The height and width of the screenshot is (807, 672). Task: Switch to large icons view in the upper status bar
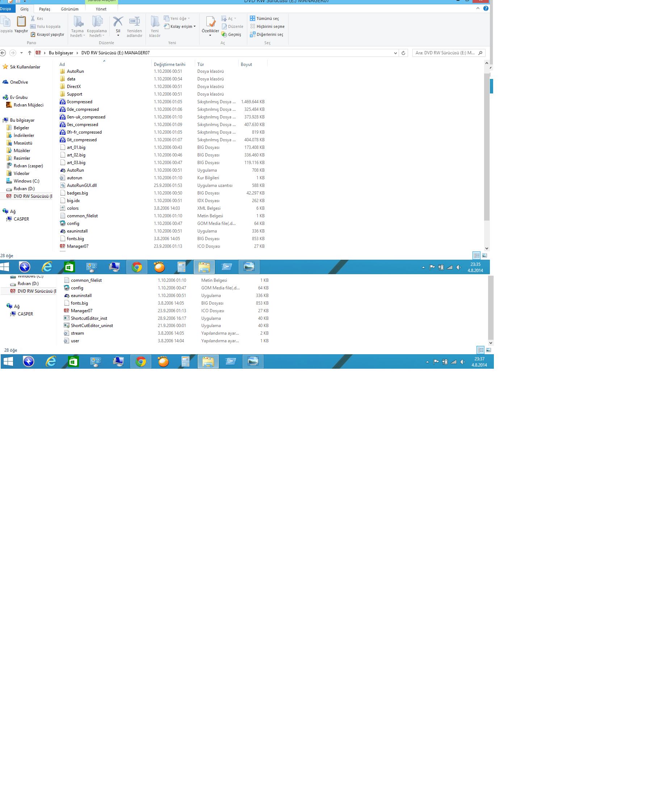(485, 256)
